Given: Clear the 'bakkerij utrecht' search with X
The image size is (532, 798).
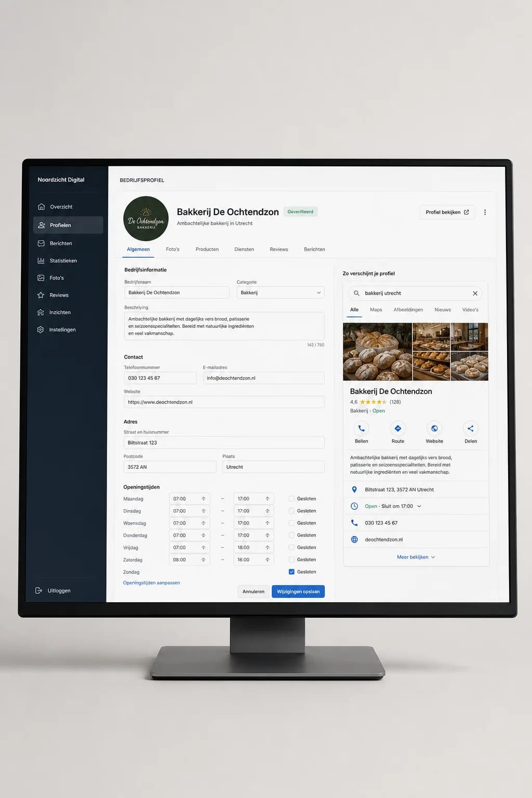Looking at the screenshot, I should (475, 294).
